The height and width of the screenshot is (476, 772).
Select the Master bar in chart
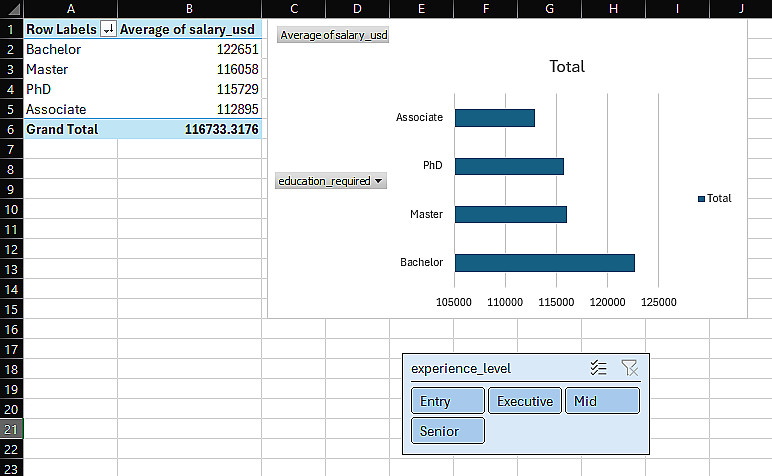pos(511,215)
